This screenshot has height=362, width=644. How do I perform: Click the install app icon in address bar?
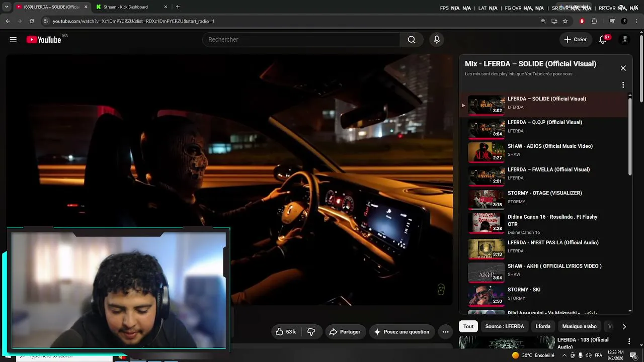[x=554, y=21]
